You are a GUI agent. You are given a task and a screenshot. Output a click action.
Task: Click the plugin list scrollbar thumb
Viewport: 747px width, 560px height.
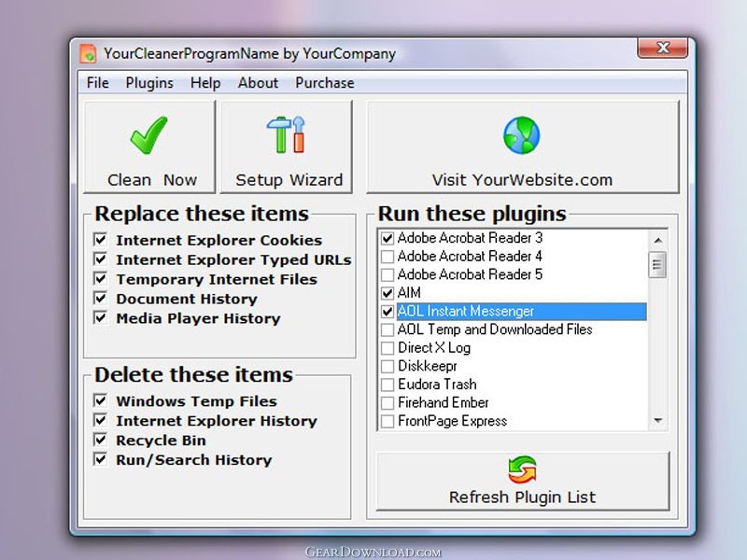pyautogui.click(x=657, y=265)
